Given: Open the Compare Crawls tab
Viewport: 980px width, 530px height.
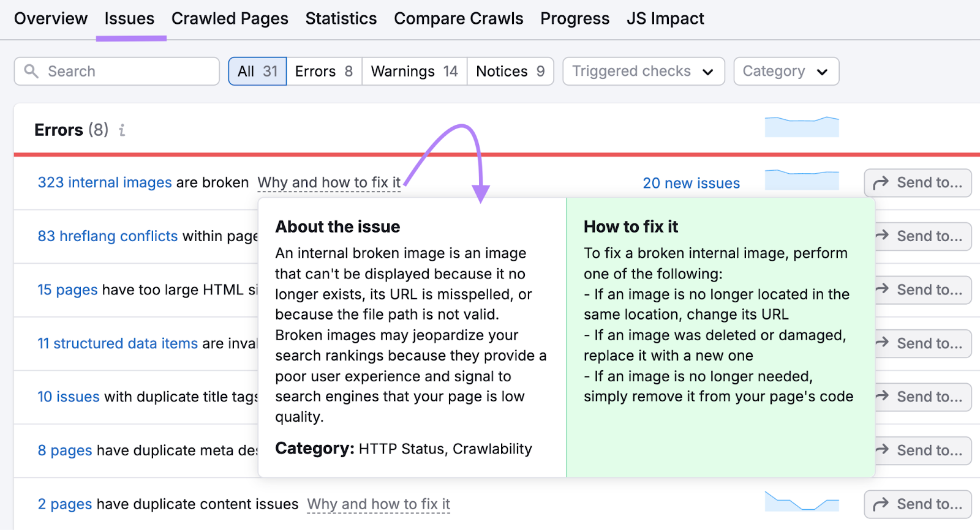Looking at the screenshot, I should coord(458,19).
